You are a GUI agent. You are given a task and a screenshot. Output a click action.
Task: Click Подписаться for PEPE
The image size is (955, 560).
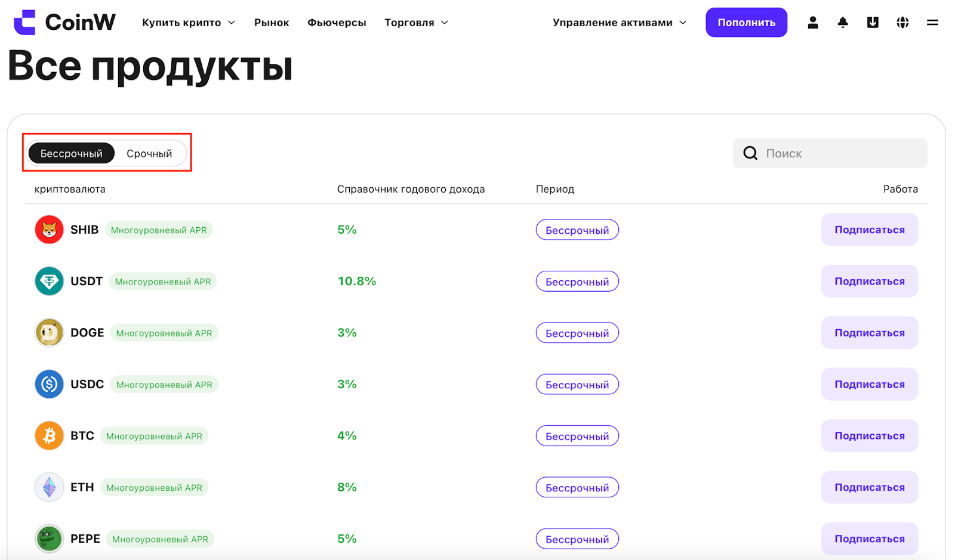coord(869,539)
